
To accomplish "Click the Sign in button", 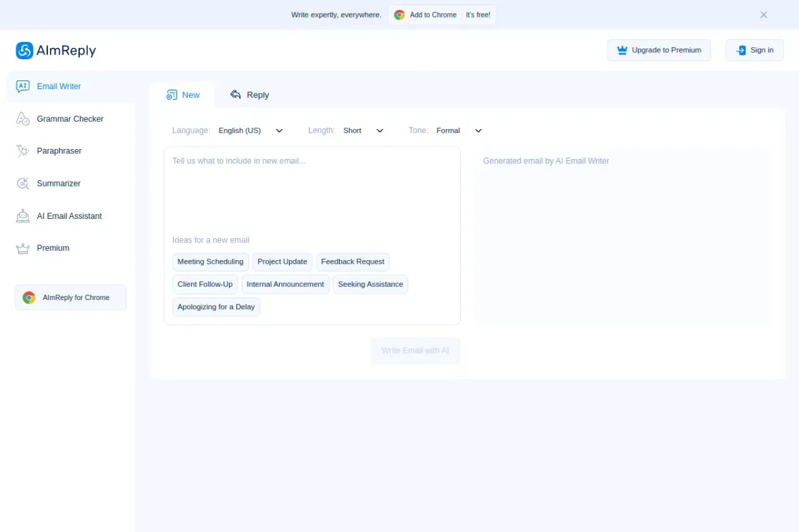I will [755, 51].
